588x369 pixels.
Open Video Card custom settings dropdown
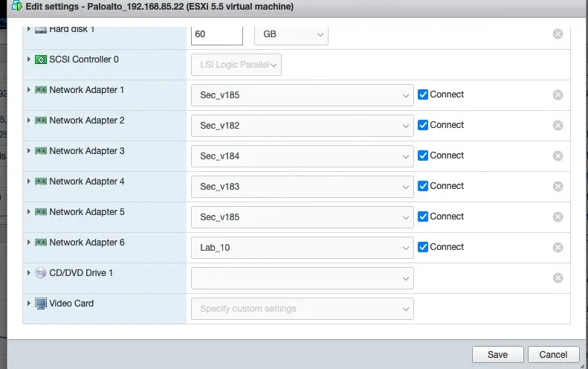coord(302,309)
